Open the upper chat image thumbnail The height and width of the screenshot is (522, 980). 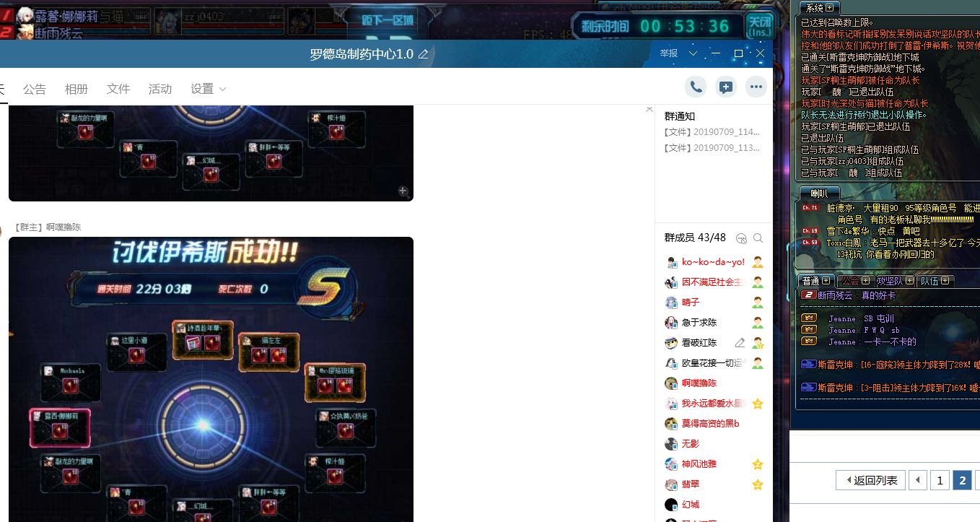click(x=211, y=153)
